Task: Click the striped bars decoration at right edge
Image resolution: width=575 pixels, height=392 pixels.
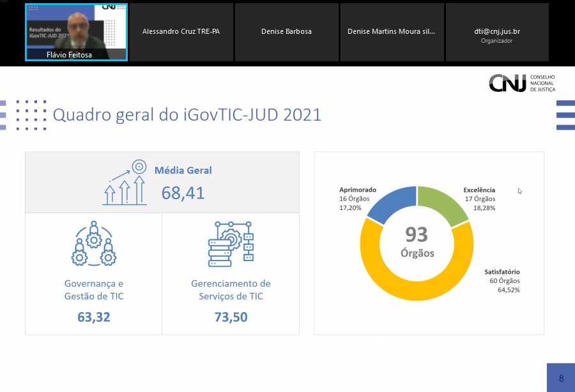Action: (565, 115)
